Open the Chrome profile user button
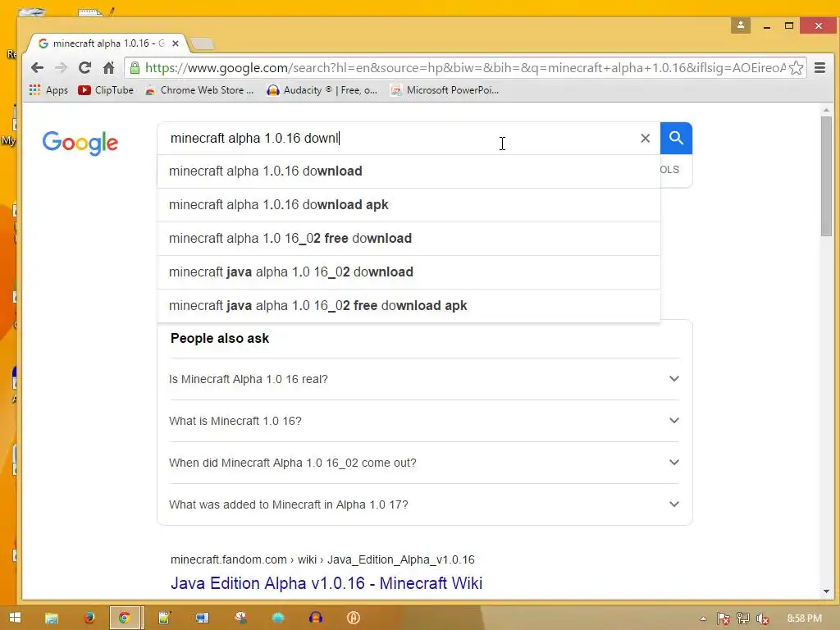This screenshot has height=630, width=840. point(741,25)
